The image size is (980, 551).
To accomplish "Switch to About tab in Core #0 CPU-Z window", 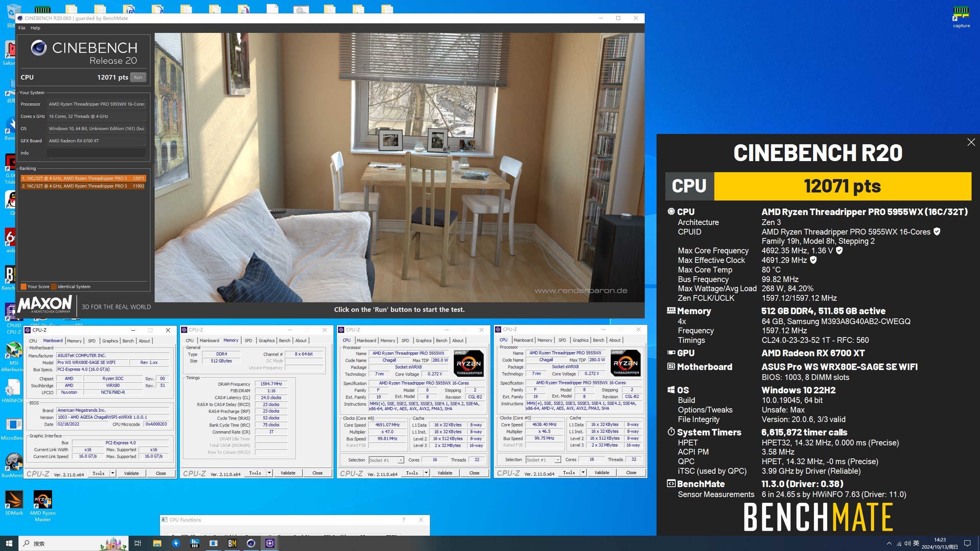I will click(615, 340).
